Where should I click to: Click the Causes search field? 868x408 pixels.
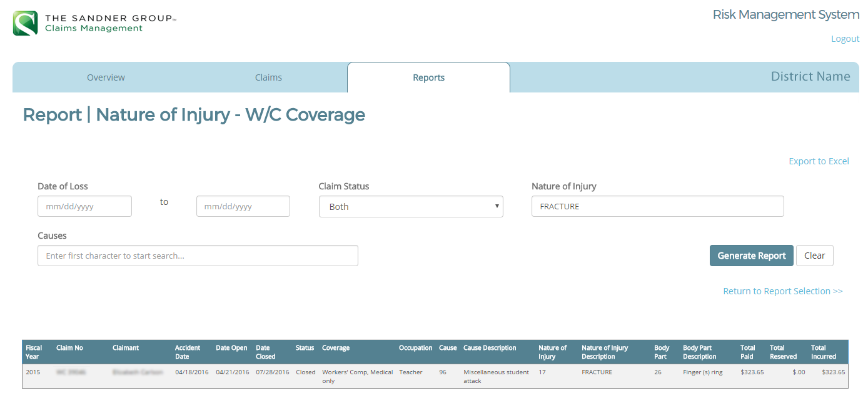(x=198, y=256)
